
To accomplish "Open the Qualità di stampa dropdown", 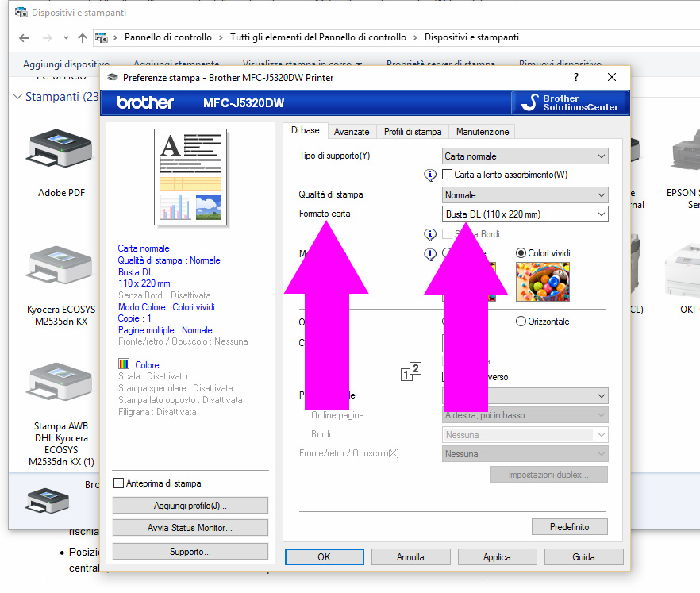I will (x=525, y=195).
